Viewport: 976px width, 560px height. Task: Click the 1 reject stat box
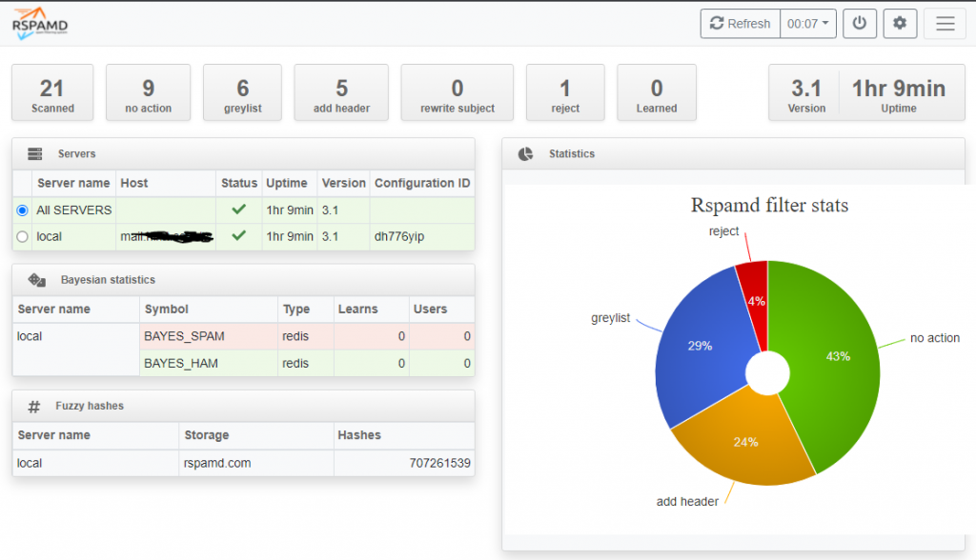[565, 92]
